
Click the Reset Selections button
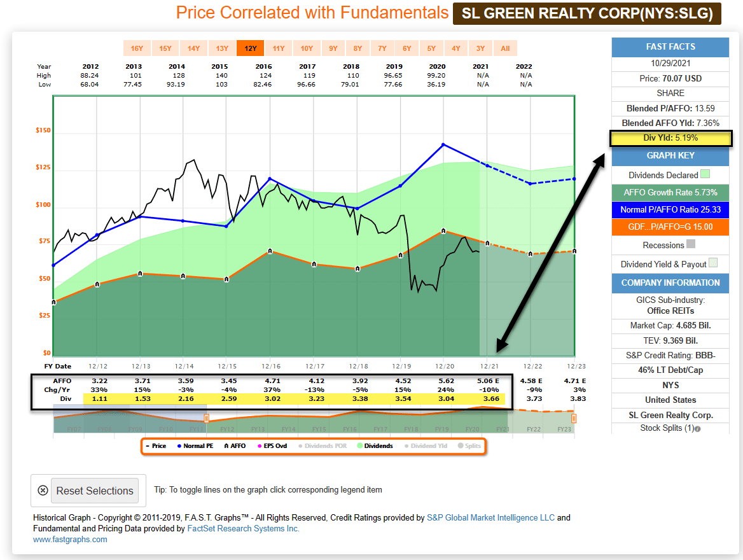coord(95,491)
